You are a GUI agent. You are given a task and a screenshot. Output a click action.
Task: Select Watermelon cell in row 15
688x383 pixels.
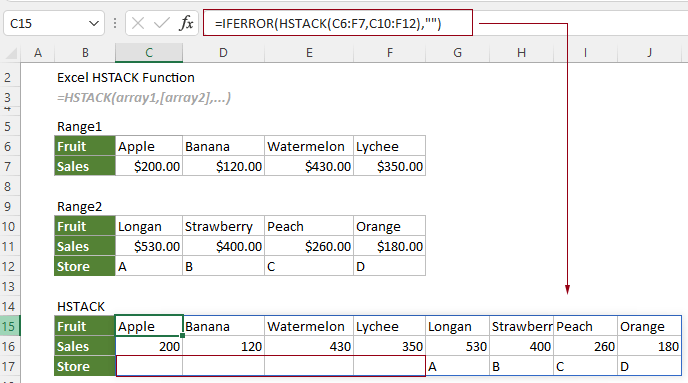click(x=309, y=326)
